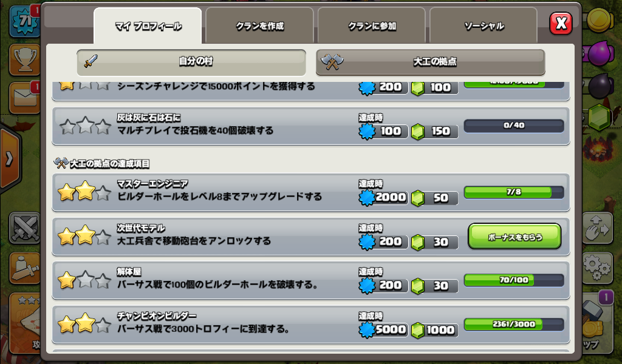
Task: Expand the orange side panel arrow
Action: coord(10,159)
